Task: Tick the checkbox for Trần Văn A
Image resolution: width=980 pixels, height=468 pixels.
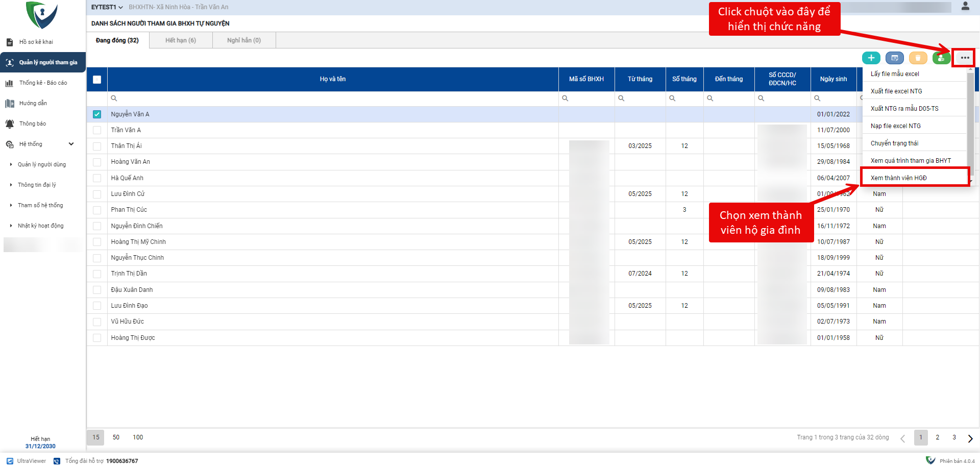Action: pyautogui.click(x=97, y=130)
